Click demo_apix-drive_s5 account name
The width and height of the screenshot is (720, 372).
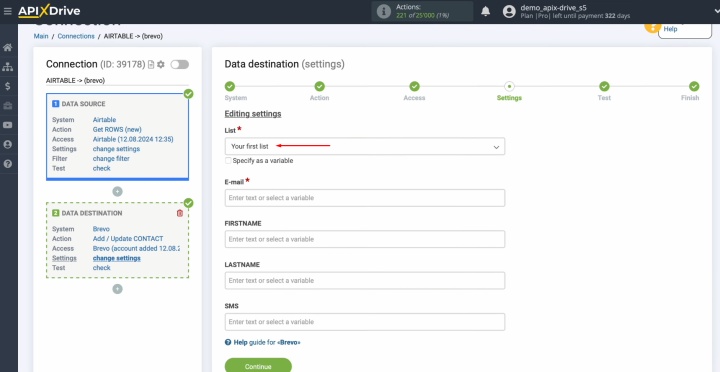553,8
